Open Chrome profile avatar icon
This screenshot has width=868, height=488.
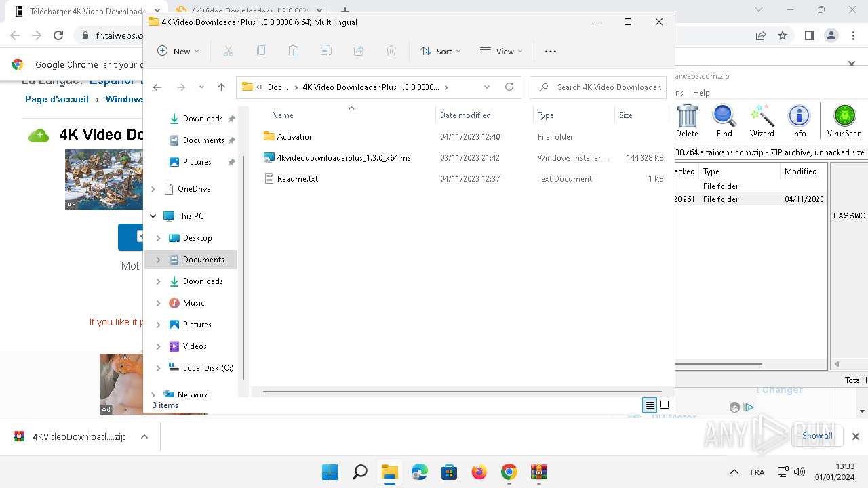[831, 35]
